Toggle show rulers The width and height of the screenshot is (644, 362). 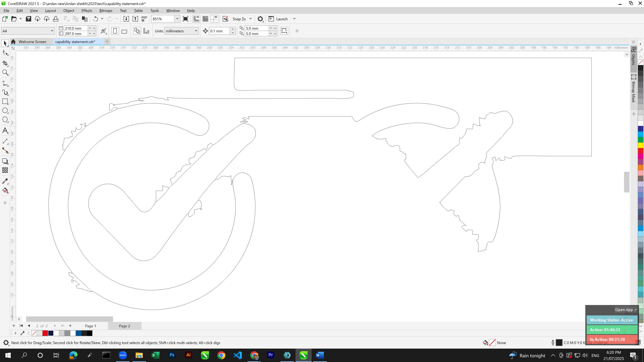pyautogui.click(x=196, y=19)
